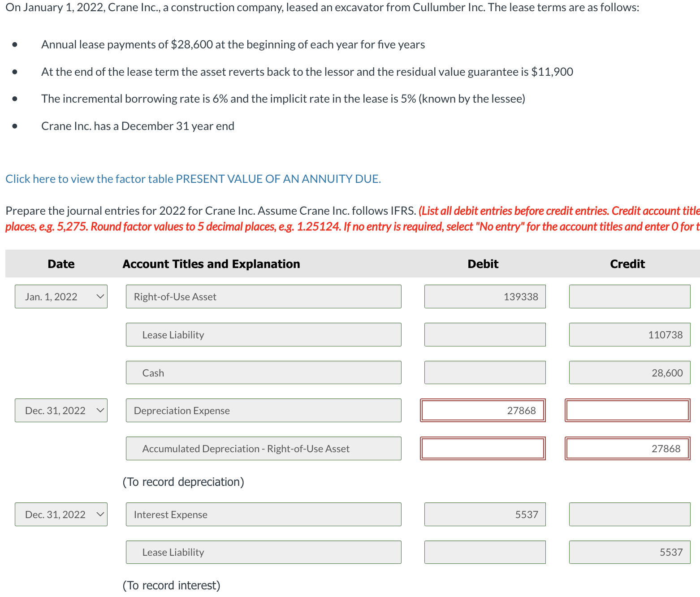Image resolution: width=700 pixels, height=597 pixels.
Task: Click the Lease Liability account title field
Action: [263, 334]
